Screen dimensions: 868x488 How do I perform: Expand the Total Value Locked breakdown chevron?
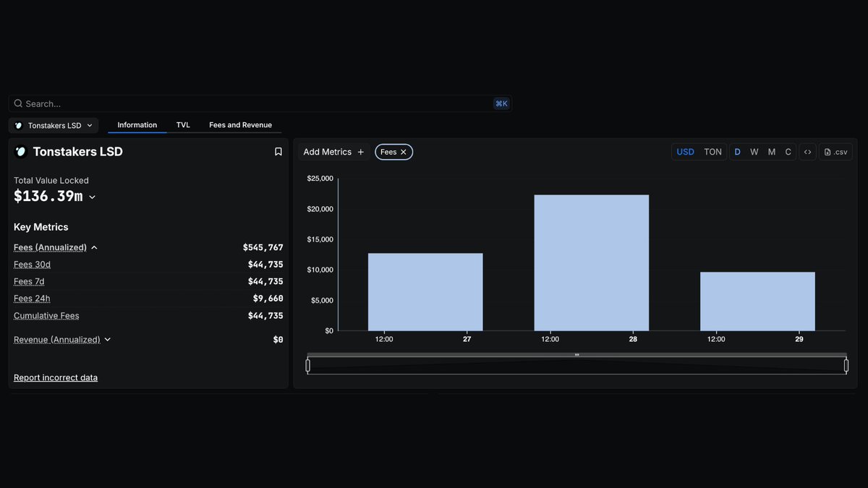coord(92,197)
